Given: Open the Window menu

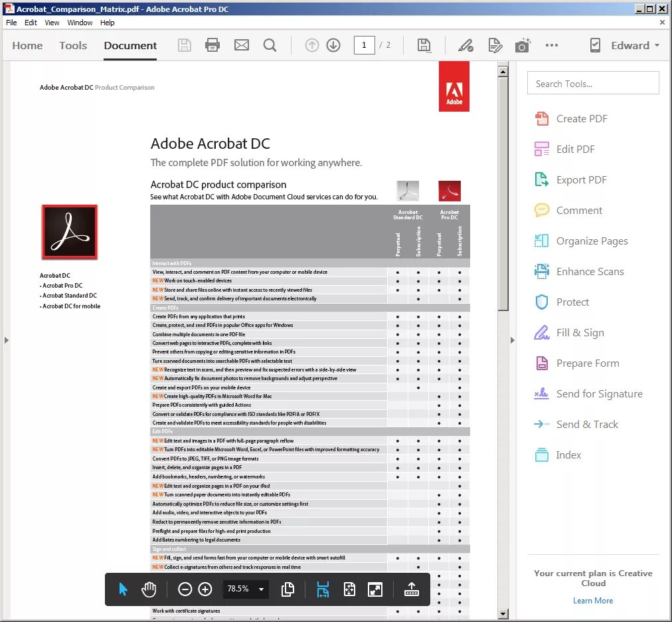Looking at the screenshot, I should tap(80, 23).
